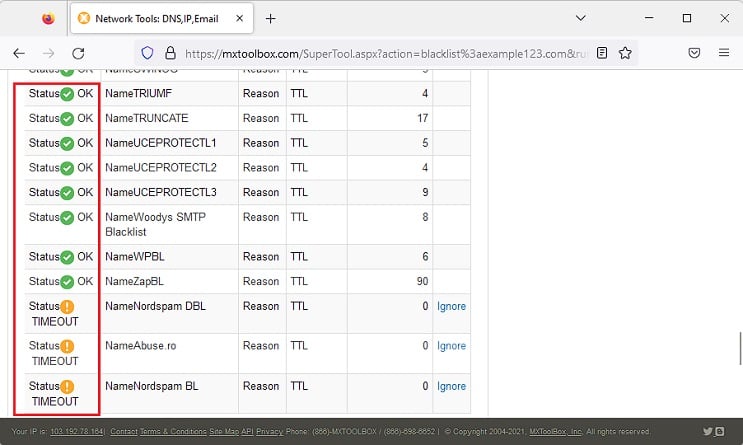Click the green OK check for NameTRUNCATE
This screenshot has width=743, height=445.
(67, 118)
